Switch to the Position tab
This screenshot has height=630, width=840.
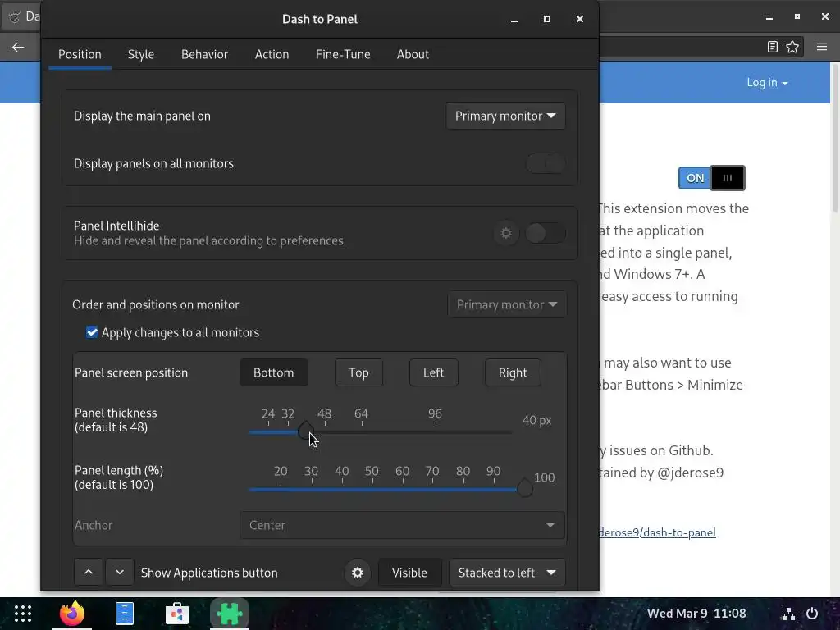[x=80, y=54]
